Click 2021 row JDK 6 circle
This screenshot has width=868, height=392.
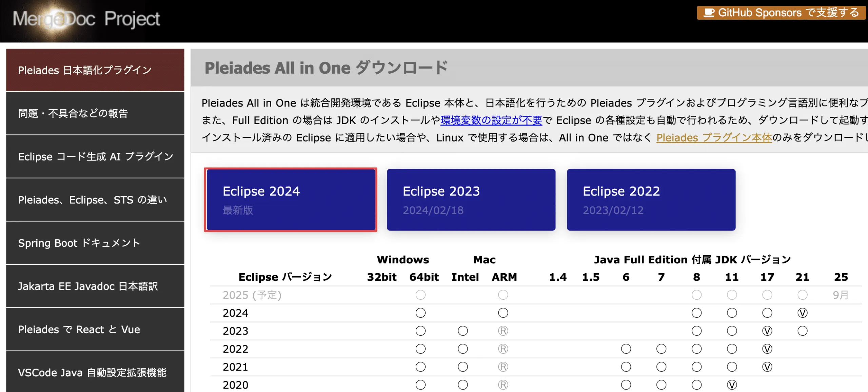626,367
